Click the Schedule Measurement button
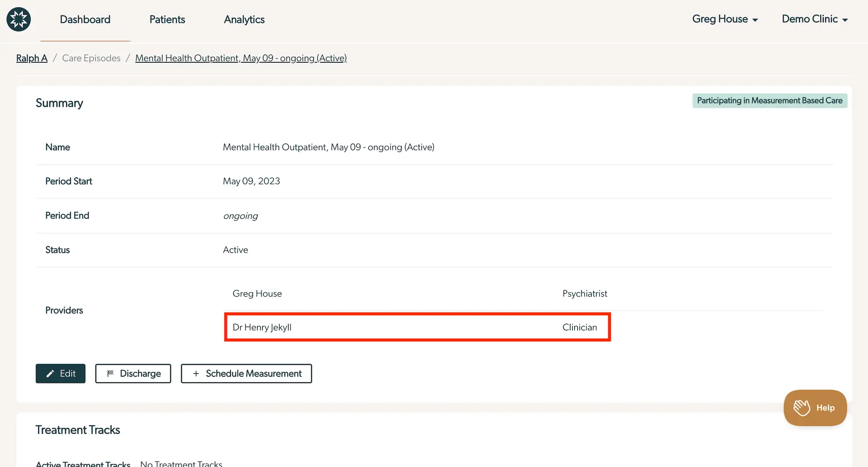Image resolution: width=868 pixels, height=467 pixels. [246, 373]
